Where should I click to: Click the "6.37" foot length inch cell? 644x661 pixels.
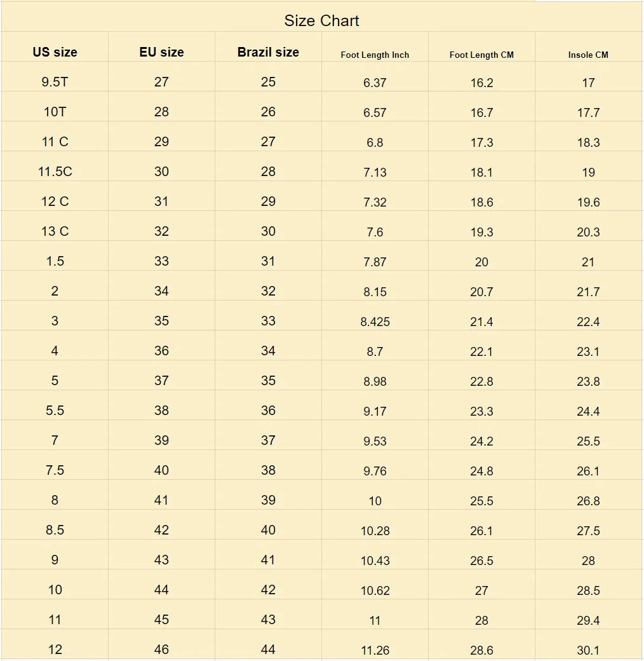point(375,83)
